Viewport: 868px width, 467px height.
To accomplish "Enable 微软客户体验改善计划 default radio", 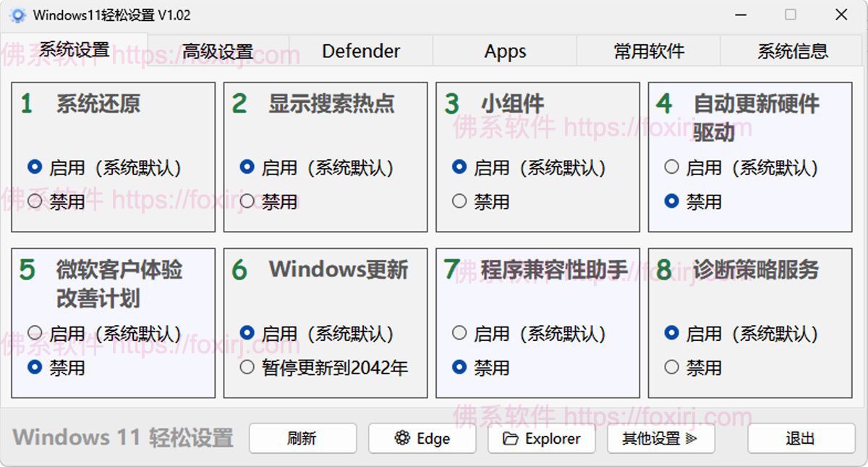I will [x=35, y=333].
